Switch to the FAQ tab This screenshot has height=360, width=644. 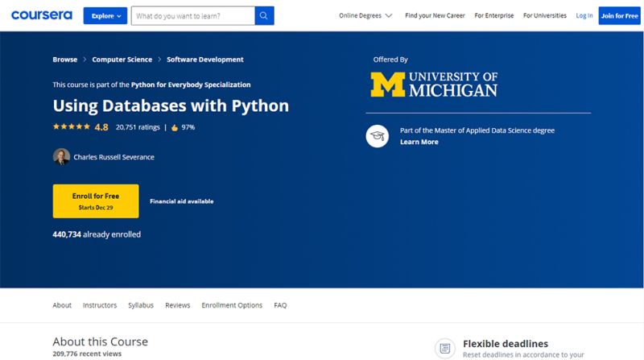[280, 305]
